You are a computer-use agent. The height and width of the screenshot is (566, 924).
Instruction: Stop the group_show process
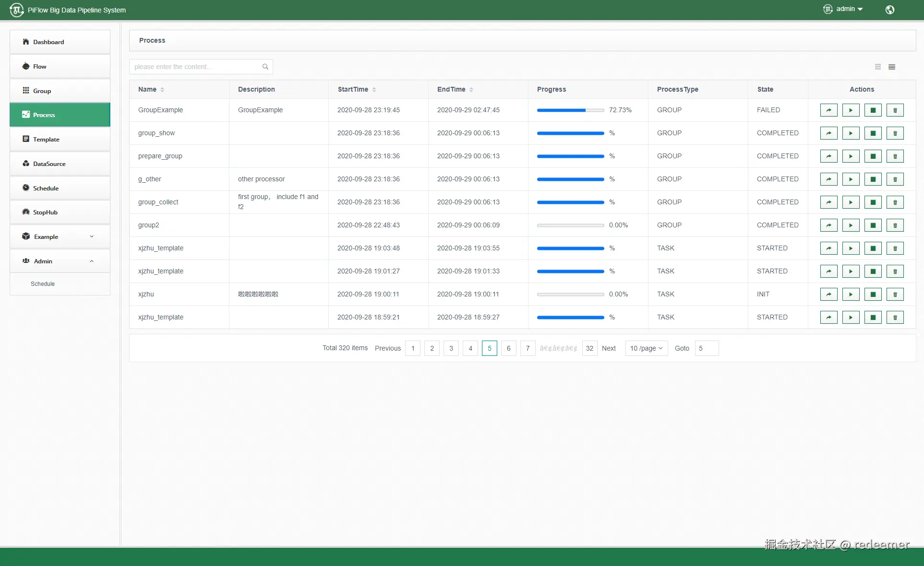pyautogui.click(x=873, y=133)
